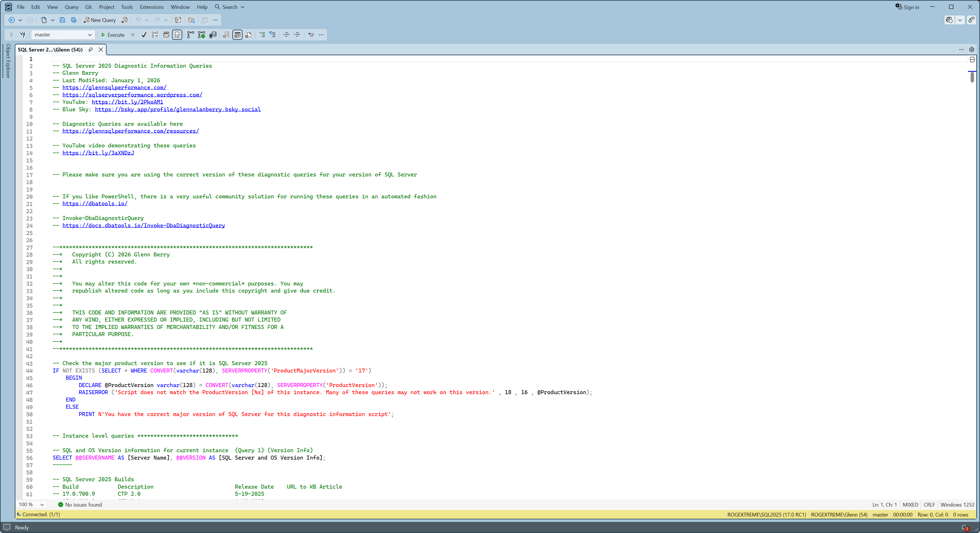Click Increase Indent icon
The image size is (980, 533).
point(297,35)
